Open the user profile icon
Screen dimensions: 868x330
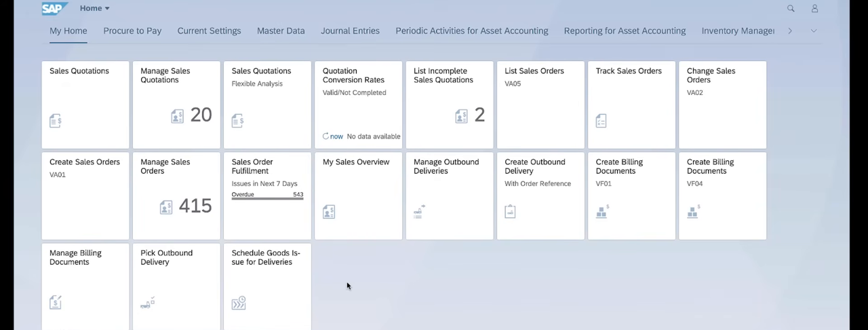point(814,8)
